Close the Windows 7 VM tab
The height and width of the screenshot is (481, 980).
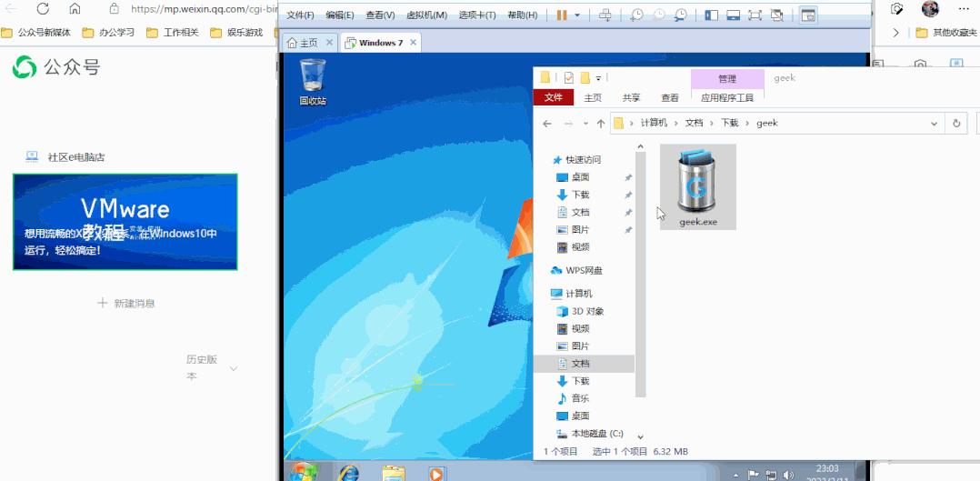point(412,43)
